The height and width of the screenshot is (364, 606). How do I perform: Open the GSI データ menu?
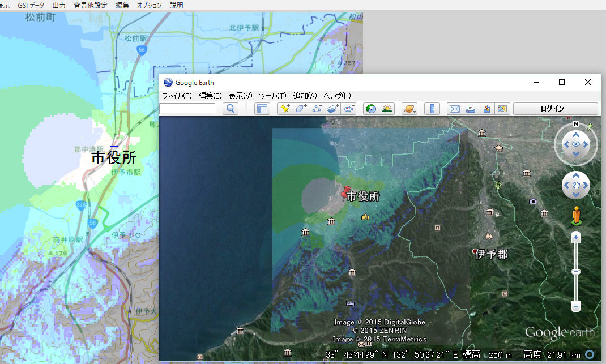(31, 5)
